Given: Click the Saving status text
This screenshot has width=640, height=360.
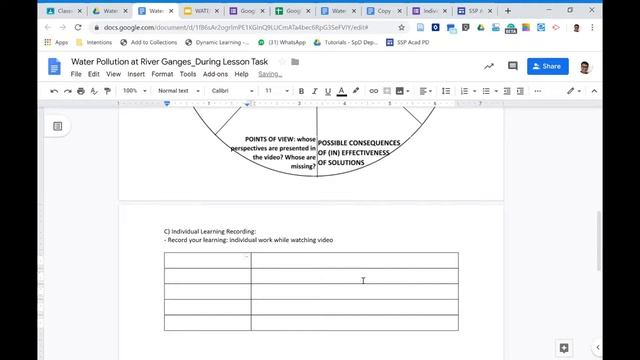Looking at the screenshot, I should pos(270,74).
